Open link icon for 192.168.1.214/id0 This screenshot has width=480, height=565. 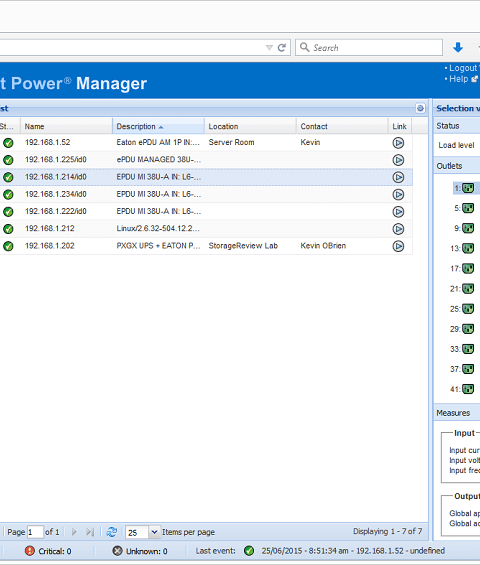point(398,177)
